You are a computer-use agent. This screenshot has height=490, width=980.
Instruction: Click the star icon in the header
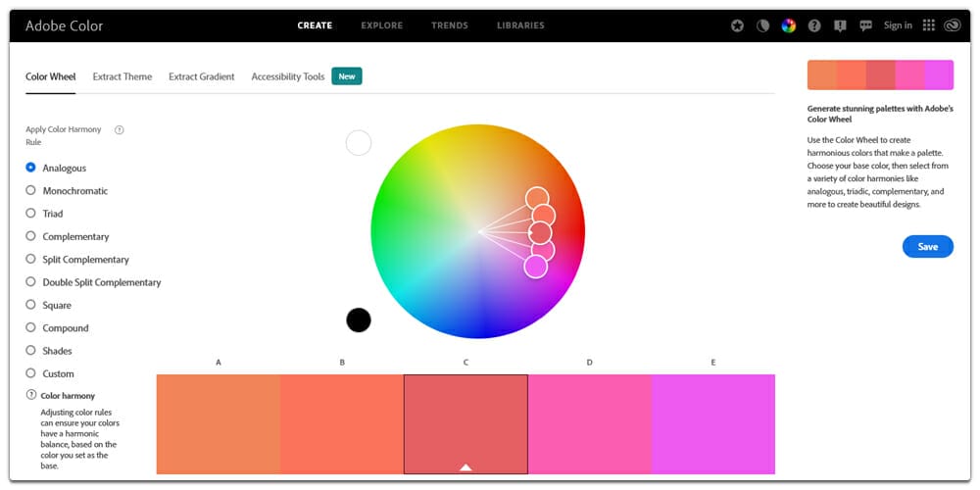point(738,25)
